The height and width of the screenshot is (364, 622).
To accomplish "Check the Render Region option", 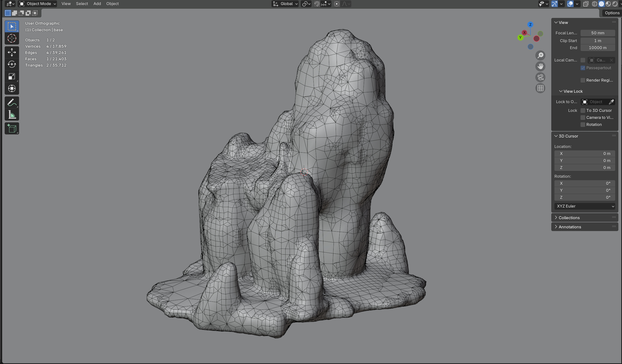I will 583,80.
